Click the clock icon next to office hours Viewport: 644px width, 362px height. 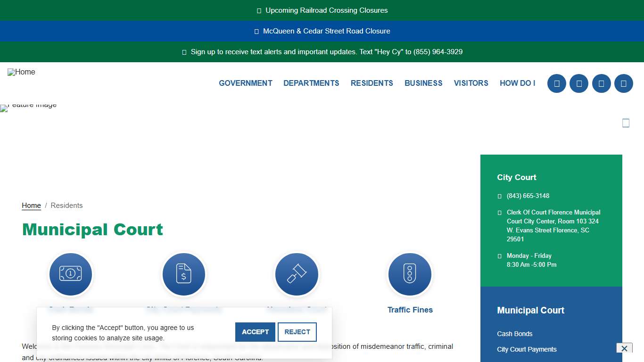pyautogui.click(x=499, y=255)
